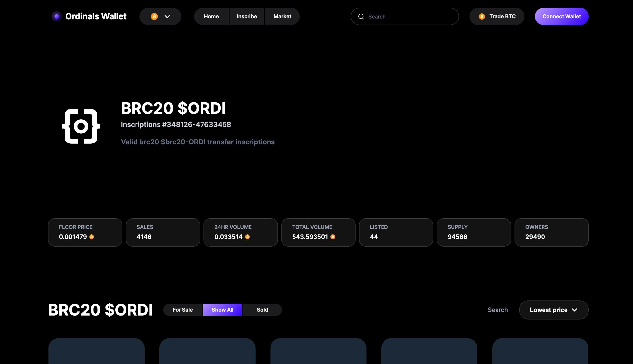Click the Inscribe menu item

247,16
